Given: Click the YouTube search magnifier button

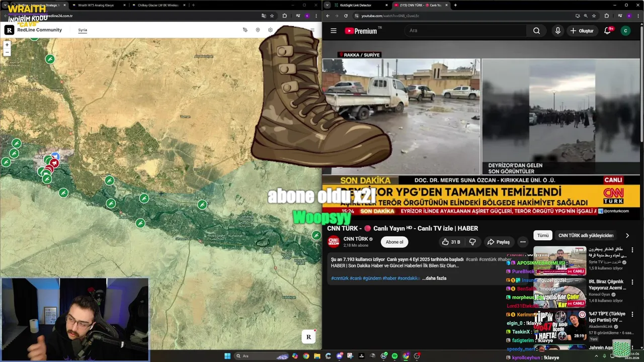Looking at the screenshot, I should 536,31.
